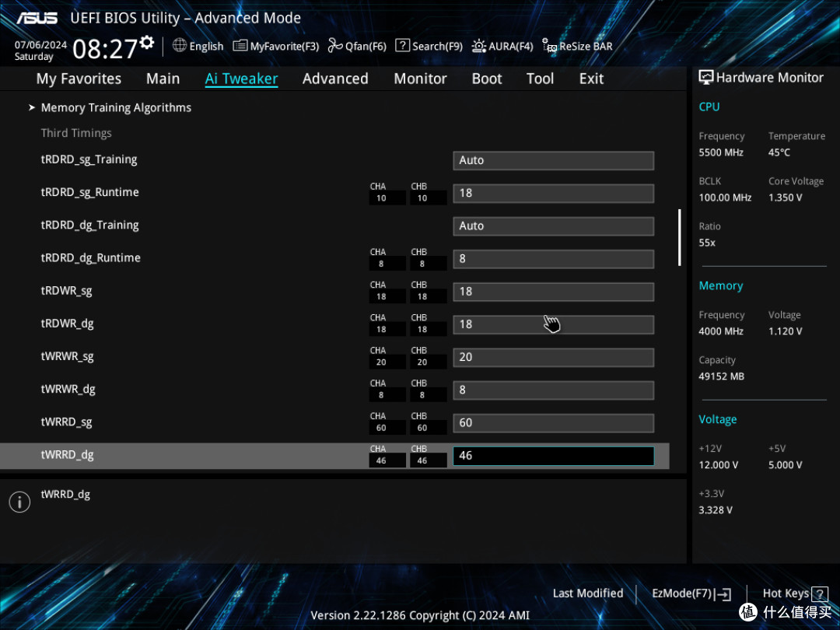Click the globe language icon
Viewport: 840px width, 630px height.
tap(180, 46)
